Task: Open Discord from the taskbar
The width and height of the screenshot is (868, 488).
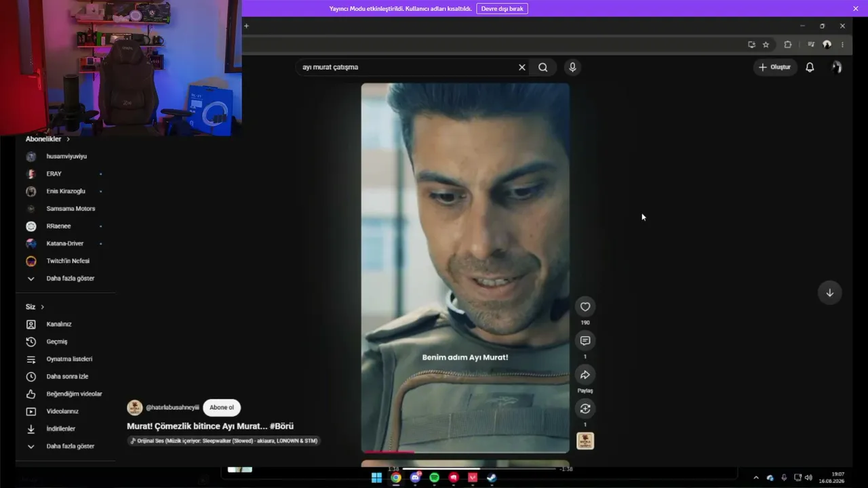Action: point(416,478)
